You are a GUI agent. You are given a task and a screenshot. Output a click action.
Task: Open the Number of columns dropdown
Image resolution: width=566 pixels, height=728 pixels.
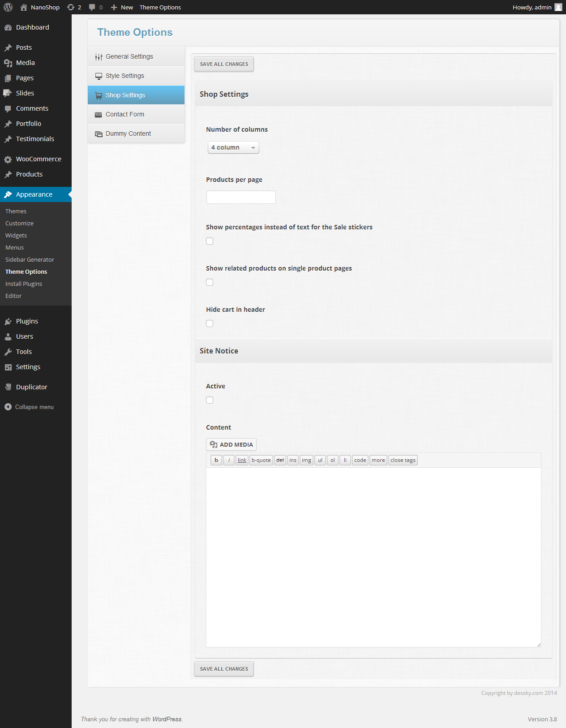pos(233,147)
